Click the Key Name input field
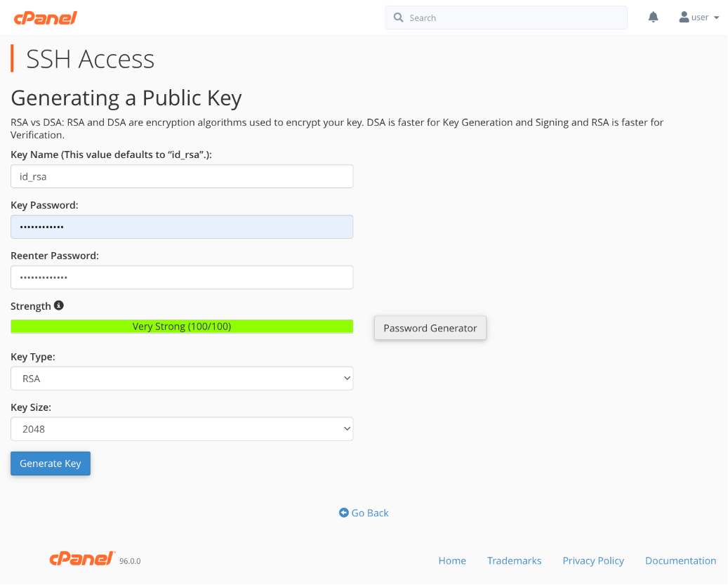The width and height of the screenshot is (728, 585). (181, 176)
